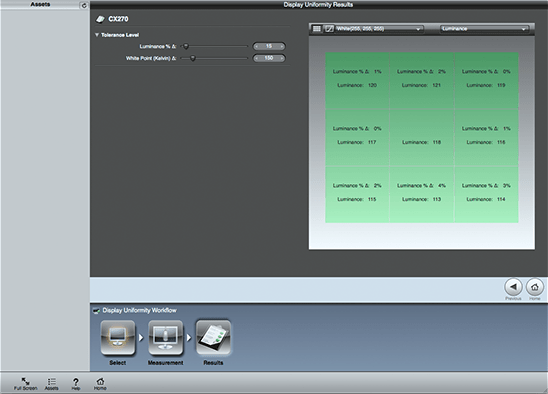Switch to grid view of results
Viewport: 548px width, 394px height.
pos(316,29)
